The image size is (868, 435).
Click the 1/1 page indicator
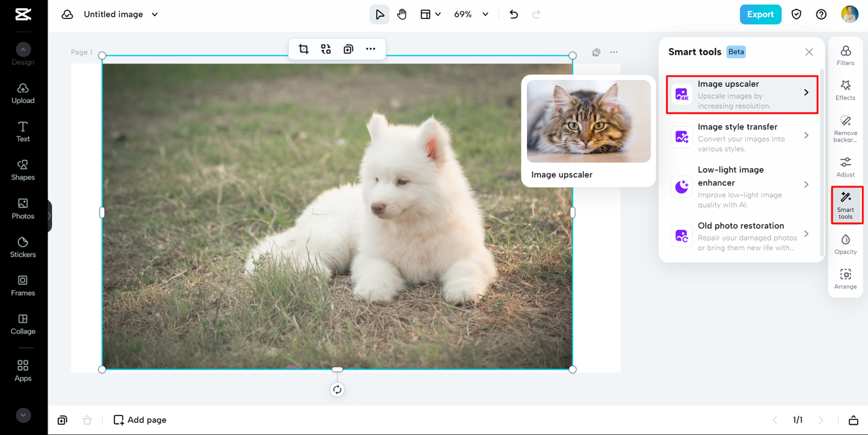(x=798, y=420)
